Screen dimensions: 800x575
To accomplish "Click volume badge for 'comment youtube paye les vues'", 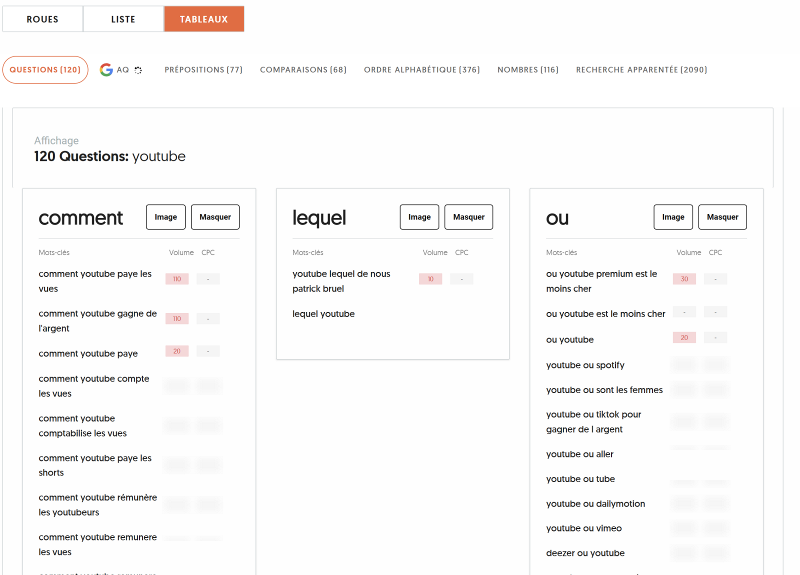I will click(x=177, y=279).
